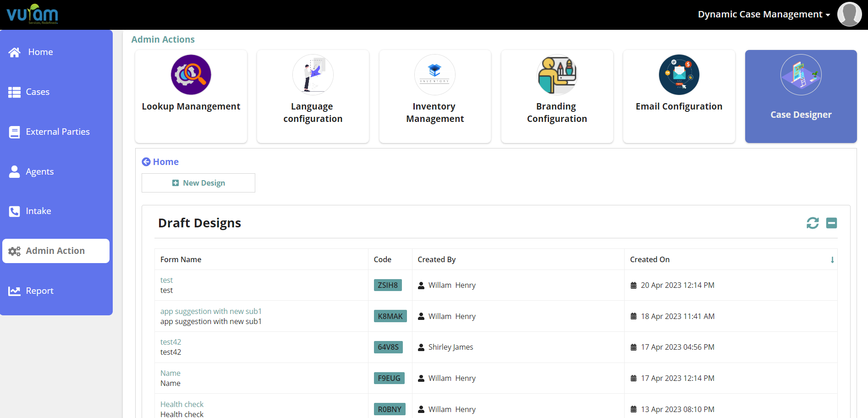Refresh the Draft Designs list
Screen dimensions: 868x418
pyautogui.click(x=812, y=223)
